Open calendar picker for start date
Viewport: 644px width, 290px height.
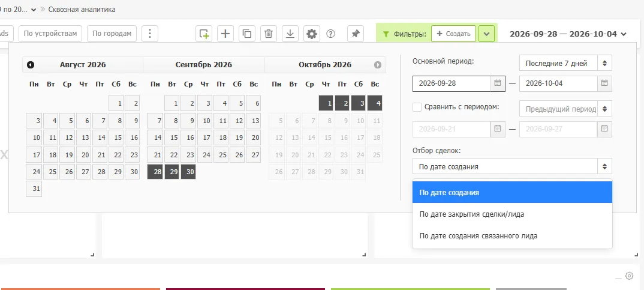pyautogui.click(x=497, y=83)
